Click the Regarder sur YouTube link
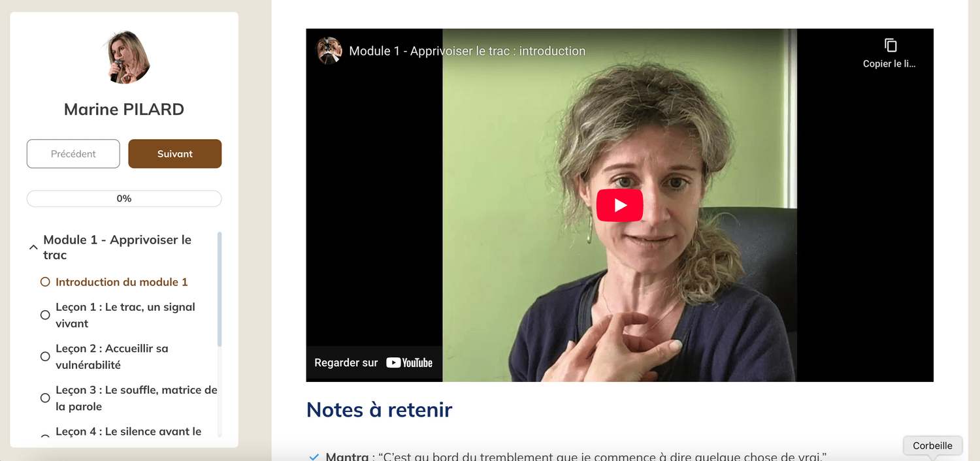This screenshot has height=461, width=980. 374,363
